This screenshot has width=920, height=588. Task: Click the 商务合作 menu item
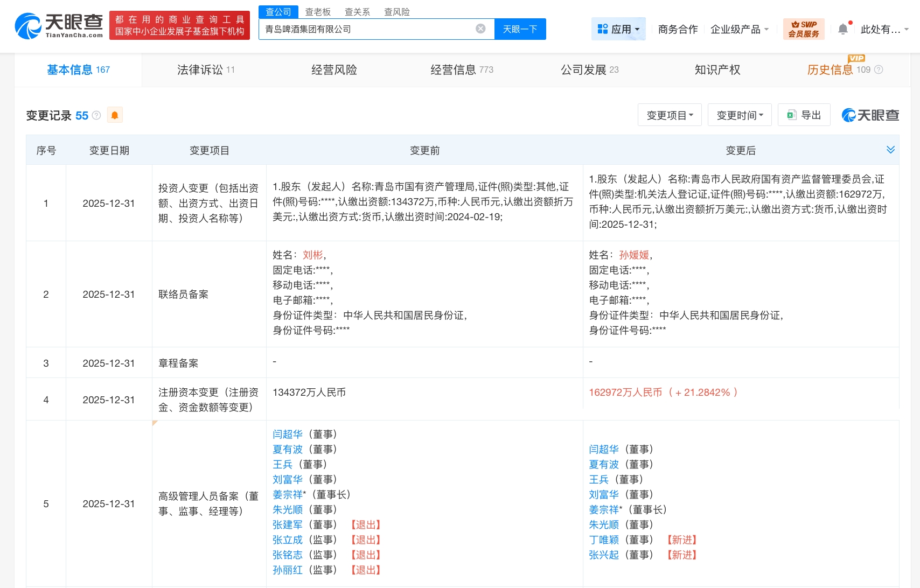[x=677, y=29]
